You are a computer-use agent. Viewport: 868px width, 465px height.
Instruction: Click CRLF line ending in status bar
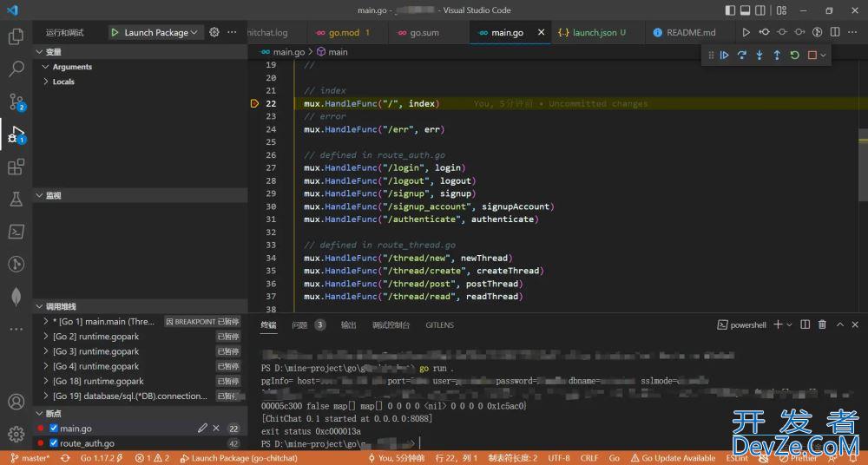(589, 458)
